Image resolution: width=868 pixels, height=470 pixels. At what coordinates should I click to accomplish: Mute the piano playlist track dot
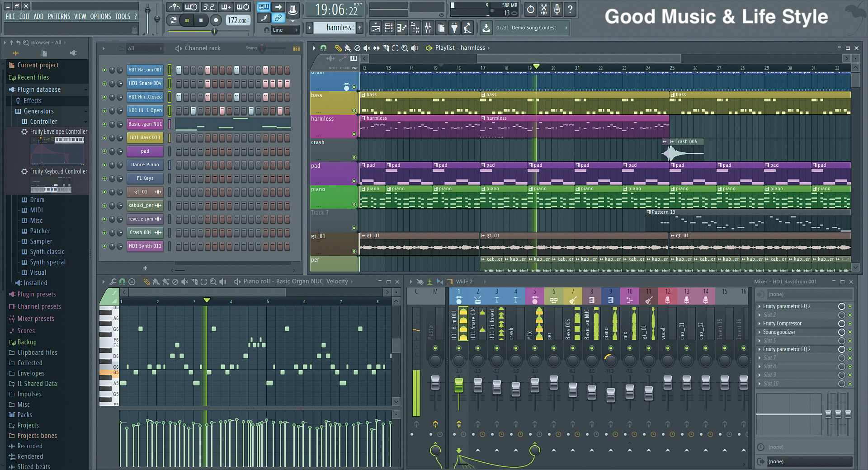pyautogui.click(x=354, y=205)
